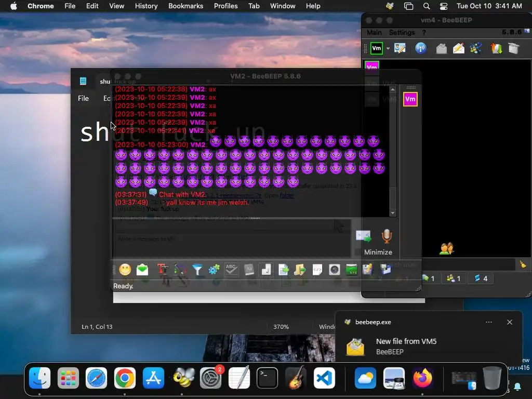
Task: Click the save chat floppy icon in VM2 toolbar
Action: click(x=368, y=270)
